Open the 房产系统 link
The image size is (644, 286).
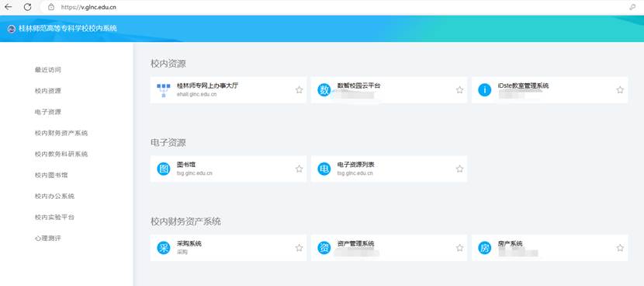(510, 243)
